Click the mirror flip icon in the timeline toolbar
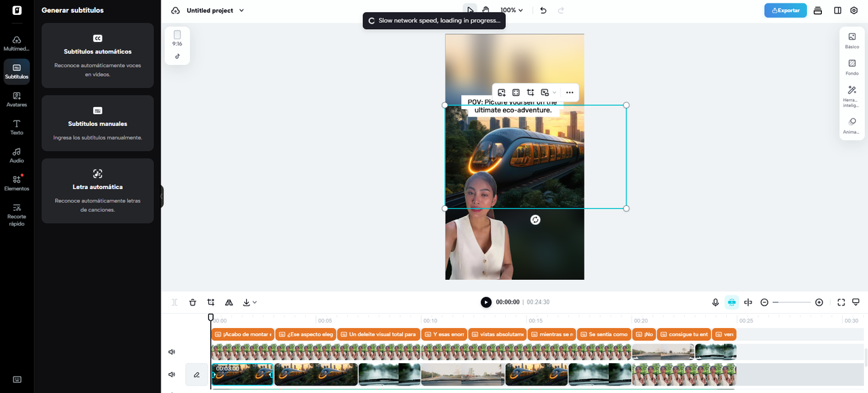 229,302
